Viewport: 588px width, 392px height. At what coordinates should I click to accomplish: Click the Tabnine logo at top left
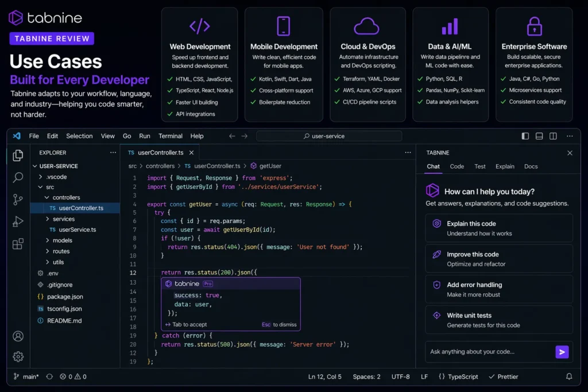tap(45, 18)
